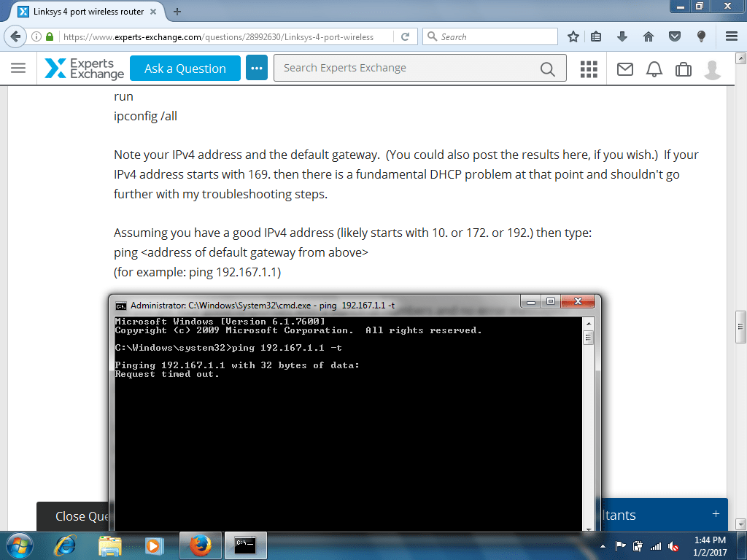747x560 pixels.
Task: Open Experts Exchange sidebar hamburger menu
Action: pos(18,68)
